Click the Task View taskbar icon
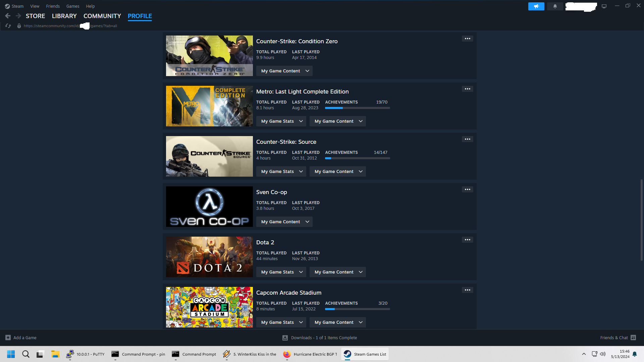The image size is (644, 362). point(40,354)
